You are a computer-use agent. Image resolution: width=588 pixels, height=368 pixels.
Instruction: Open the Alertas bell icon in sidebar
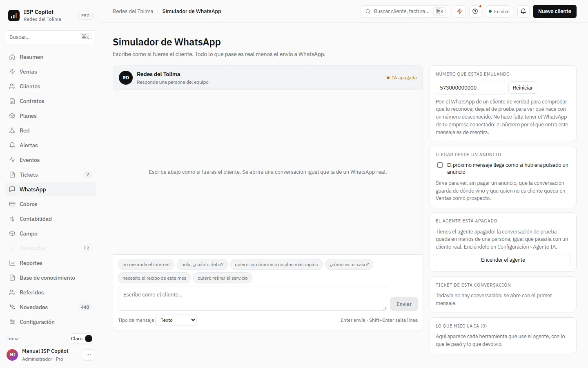coord(12,145)
